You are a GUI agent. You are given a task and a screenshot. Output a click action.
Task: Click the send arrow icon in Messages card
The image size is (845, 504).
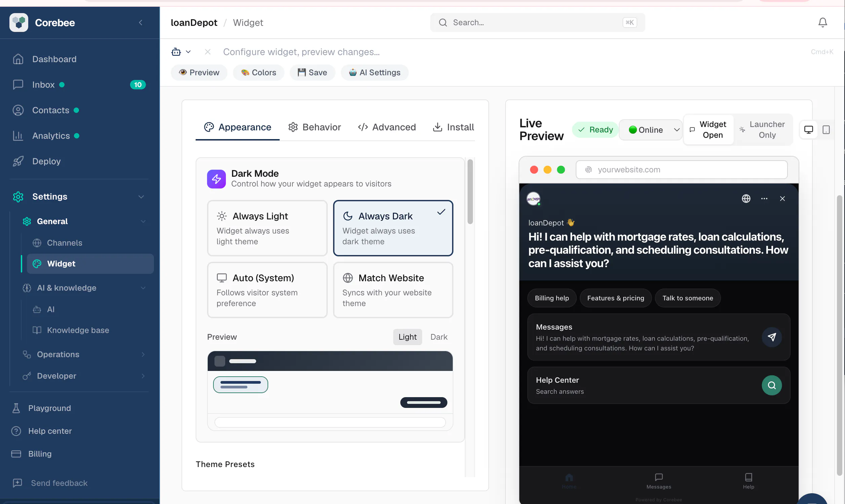pos(772,337)
